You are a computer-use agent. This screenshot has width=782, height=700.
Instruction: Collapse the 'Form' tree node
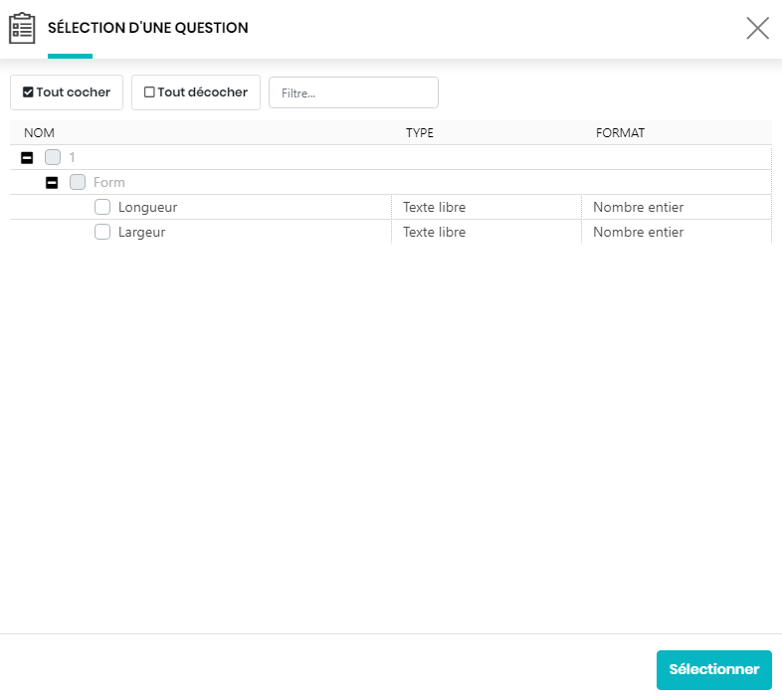click(52, 183)
